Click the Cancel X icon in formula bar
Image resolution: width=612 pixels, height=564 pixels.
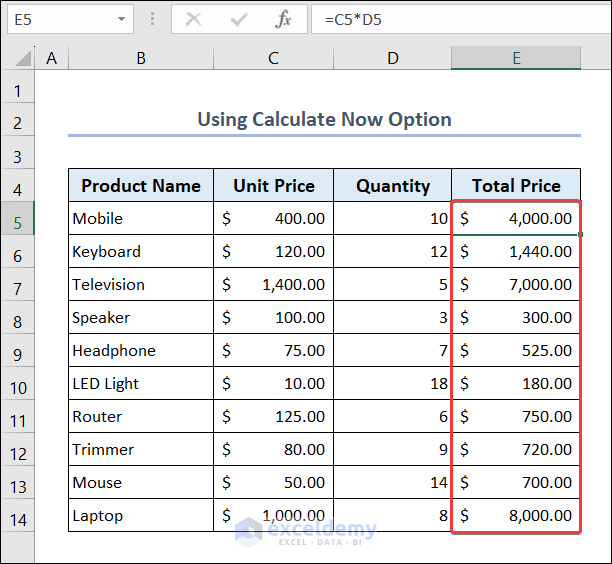pyautogui.click(x=193, y=19)
